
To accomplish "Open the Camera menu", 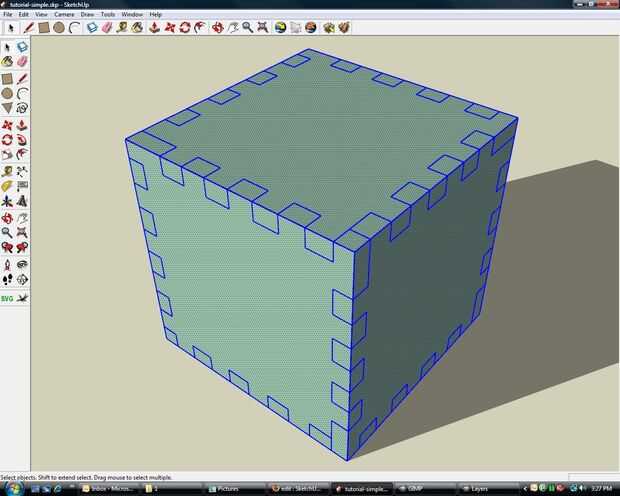I will [x=64, y=14].
